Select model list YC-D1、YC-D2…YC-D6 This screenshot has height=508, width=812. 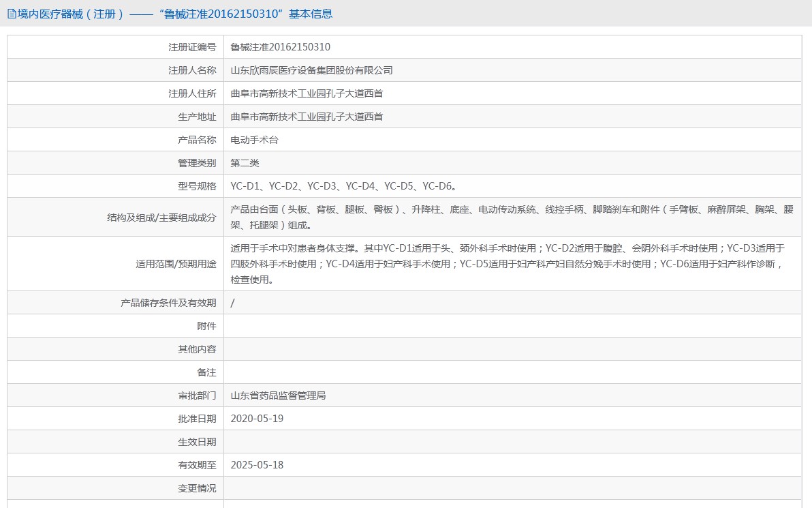(x=343, y=187)
